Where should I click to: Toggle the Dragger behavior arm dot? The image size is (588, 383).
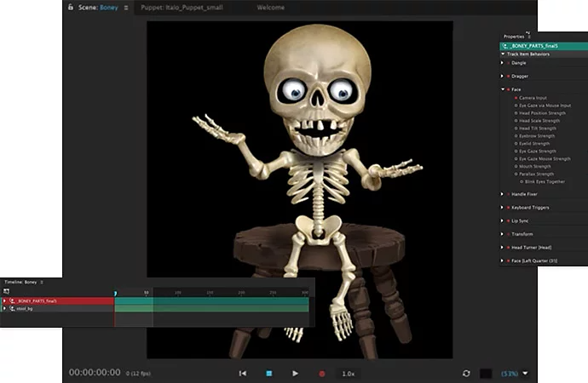pyautogui.click(x=510, y=76)
